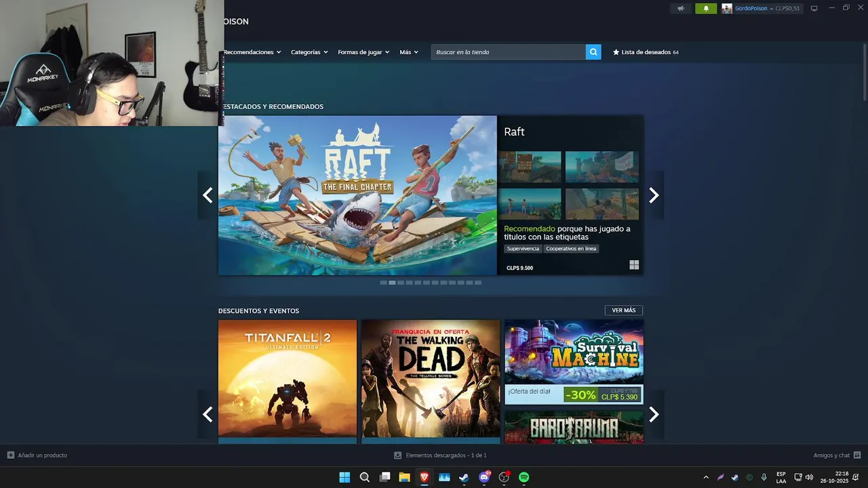Click the Supervivencia tag
This screenshot has height=488, width=868.
[x=523, y=249]
